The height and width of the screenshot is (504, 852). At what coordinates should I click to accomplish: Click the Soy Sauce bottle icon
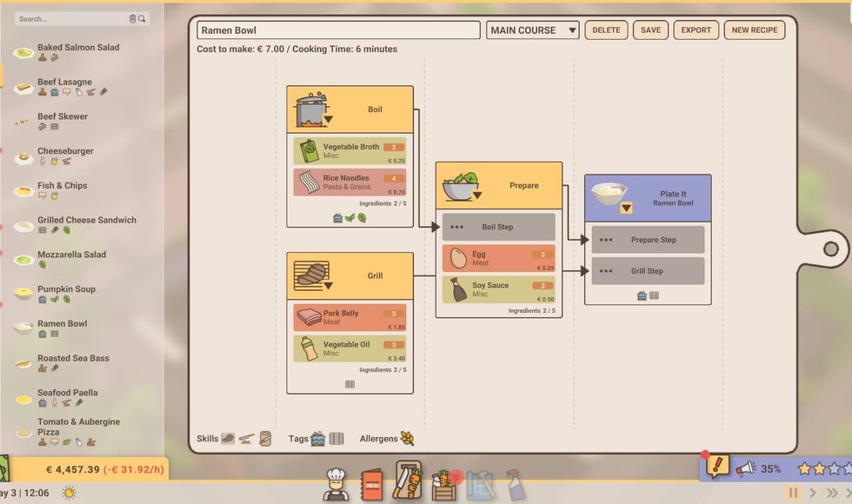(459, 289)
